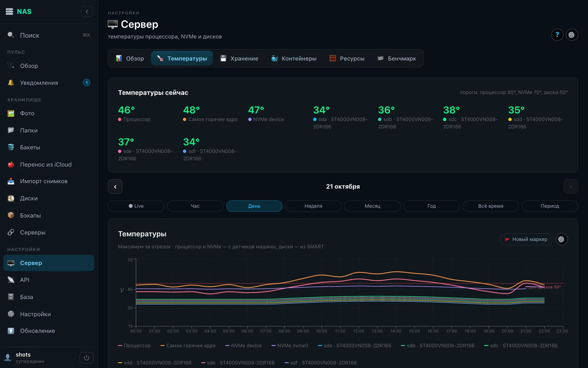Image resolution: width=588 pixels, height=368 pixels.
Task: Open API in settings section
Action: point(49,280)
